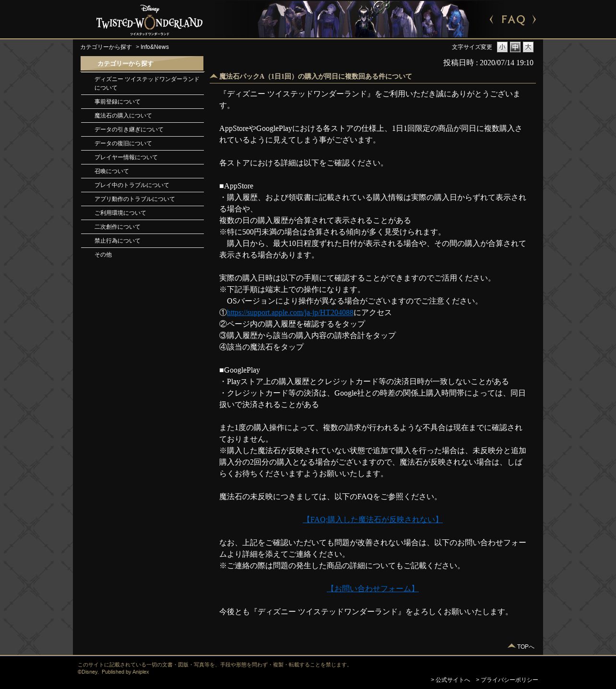
Task: Set font size to large (大)
Action: click(528, 47)
